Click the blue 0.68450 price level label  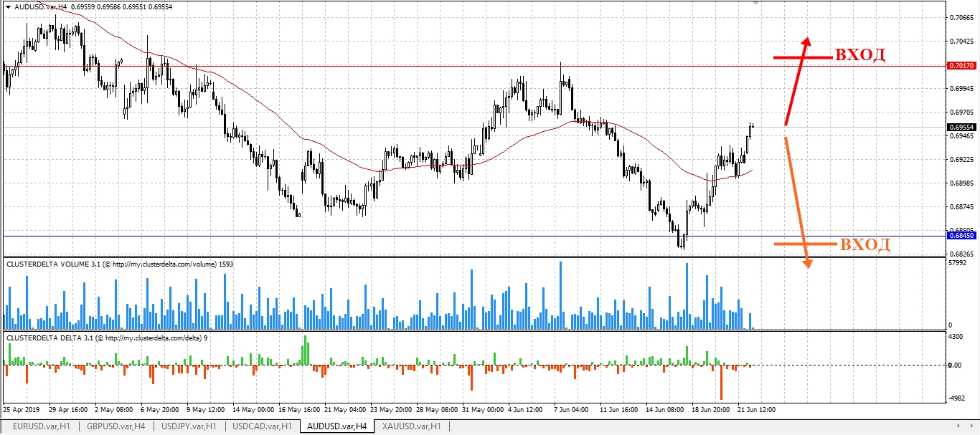961,235
